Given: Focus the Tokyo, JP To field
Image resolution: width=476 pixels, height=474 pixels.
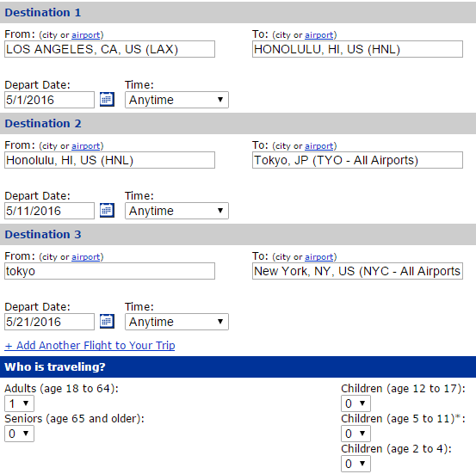Looking at the screenshot, I should click(x=357, y=160).
